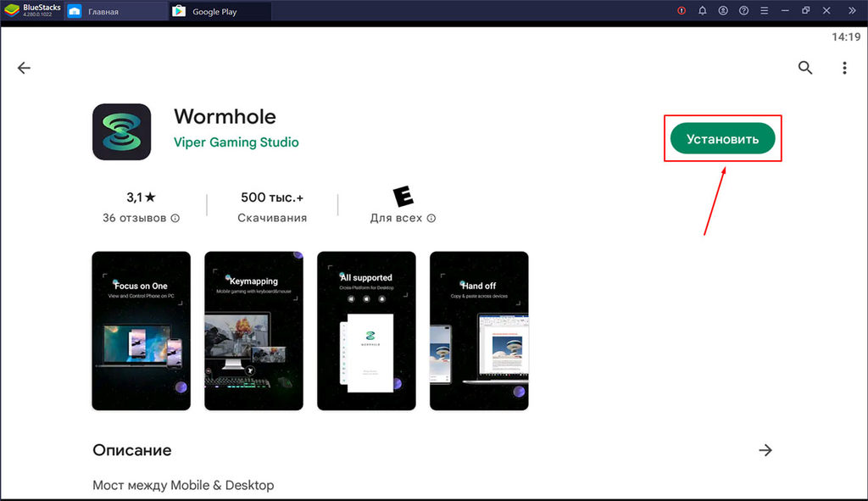Click the restore window button
Image resolution: width=868 pixels, height=501 pixels.
(x=806, y=10)
